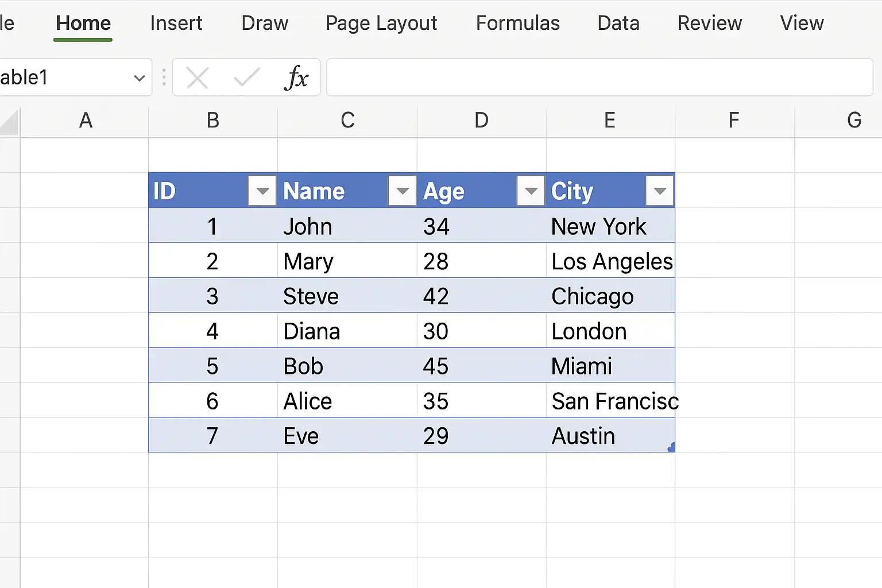Click the table resize handle at Austin

[x=671, y=447]
